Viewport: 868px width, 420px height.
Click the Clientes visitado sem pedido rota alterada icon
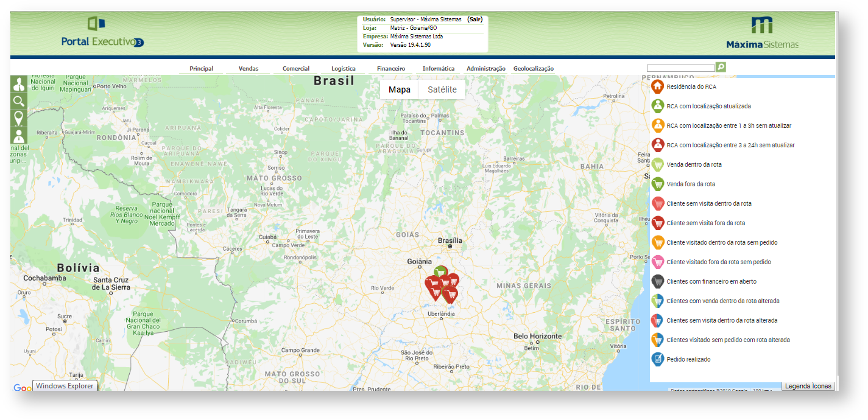657,340
